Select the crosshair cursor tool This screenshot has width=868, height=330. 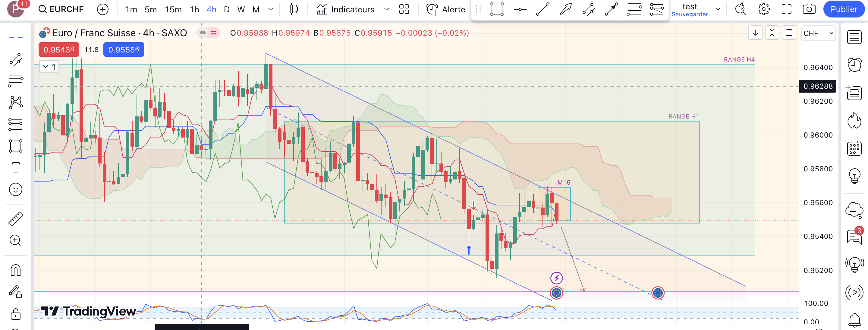15,38
